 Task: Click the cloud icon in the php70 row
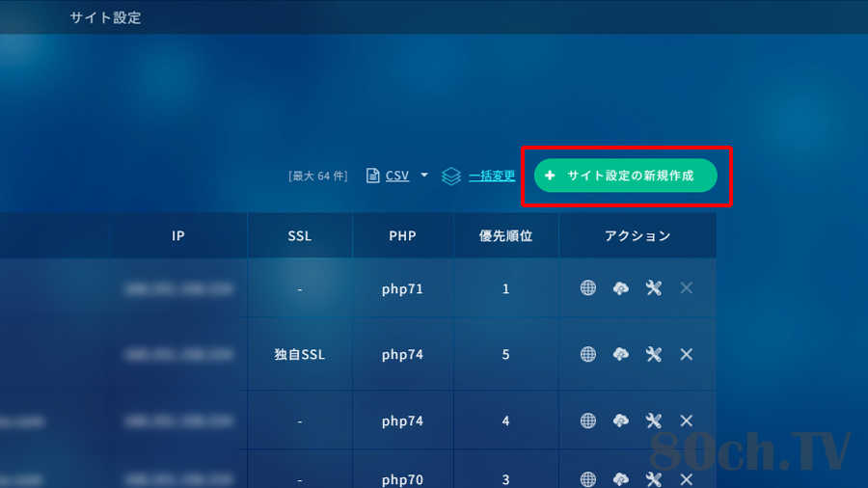pyautogui.click(x=620, y=479)
